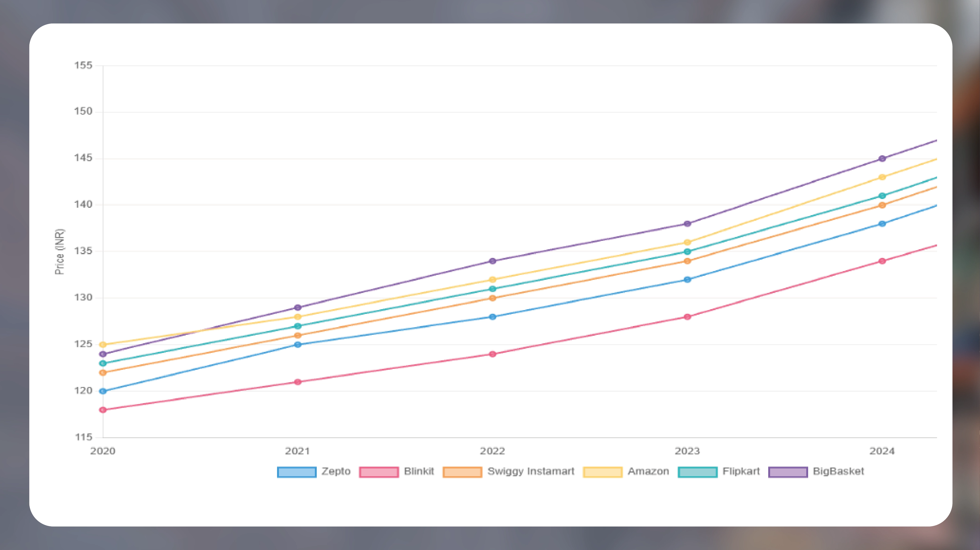Toggle the Swiggy Instamart legend color box

click(462, 472)
